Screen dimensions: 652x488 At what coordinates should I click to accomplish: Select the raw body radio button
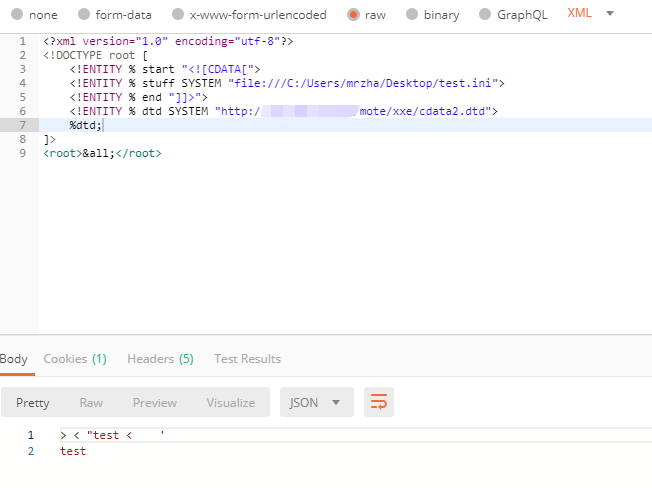pos(353,15)
